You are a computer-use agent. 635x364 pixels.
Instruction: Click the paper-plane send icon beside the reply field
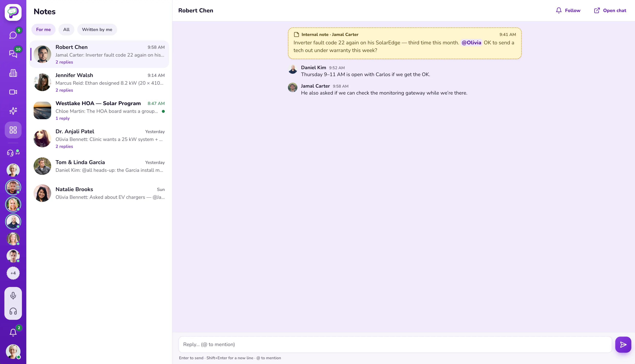[623, 344]
